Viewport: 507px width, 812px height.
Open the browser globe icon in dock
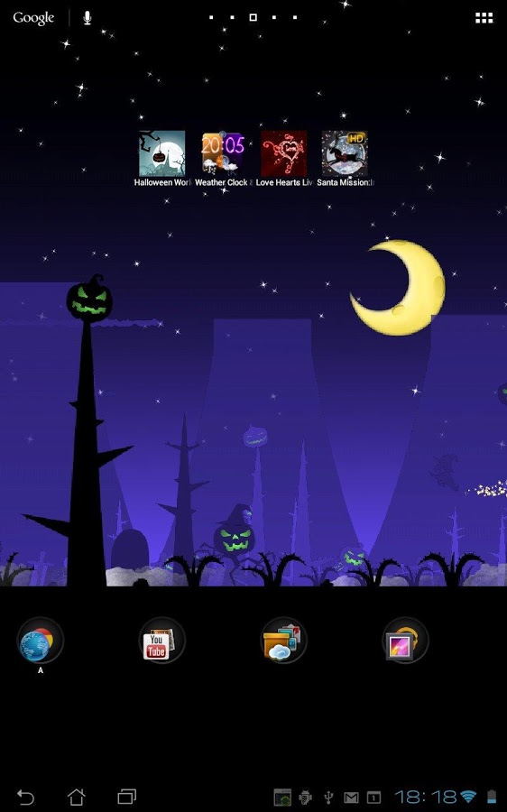[x=41, y=641]
